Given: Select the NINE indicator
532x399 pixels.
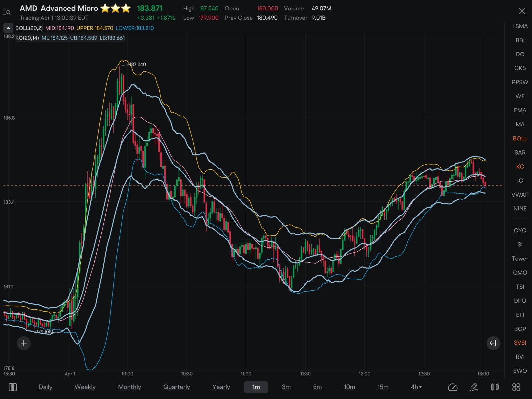Looking at the screenshot, I should pos(520,208).
